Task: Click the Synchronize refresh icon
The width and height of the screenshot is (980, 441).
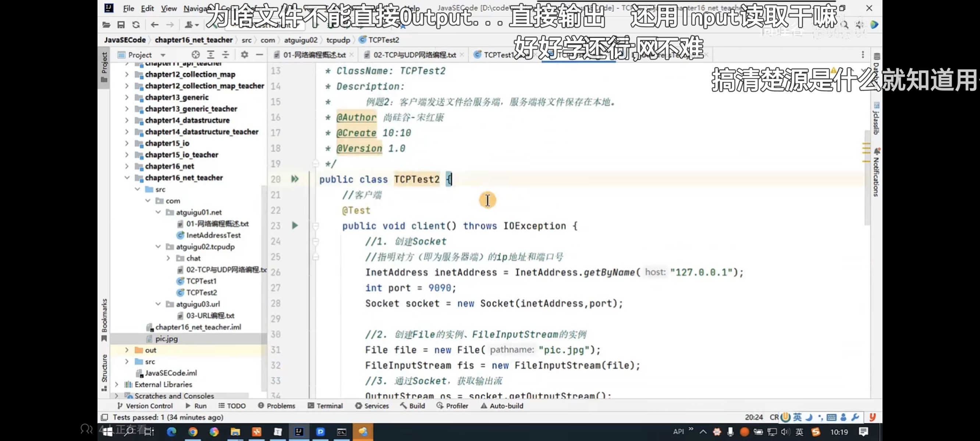Action: click(136, 25)
